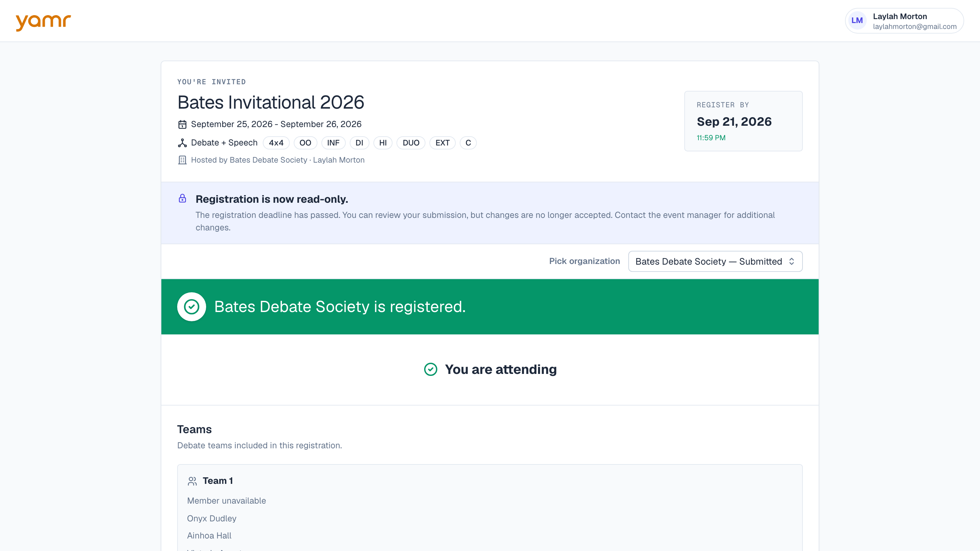Click the check icon beside You are attending
Viewport: 980px width, 551px height.
pyautogui.click(x=430, y=369)
